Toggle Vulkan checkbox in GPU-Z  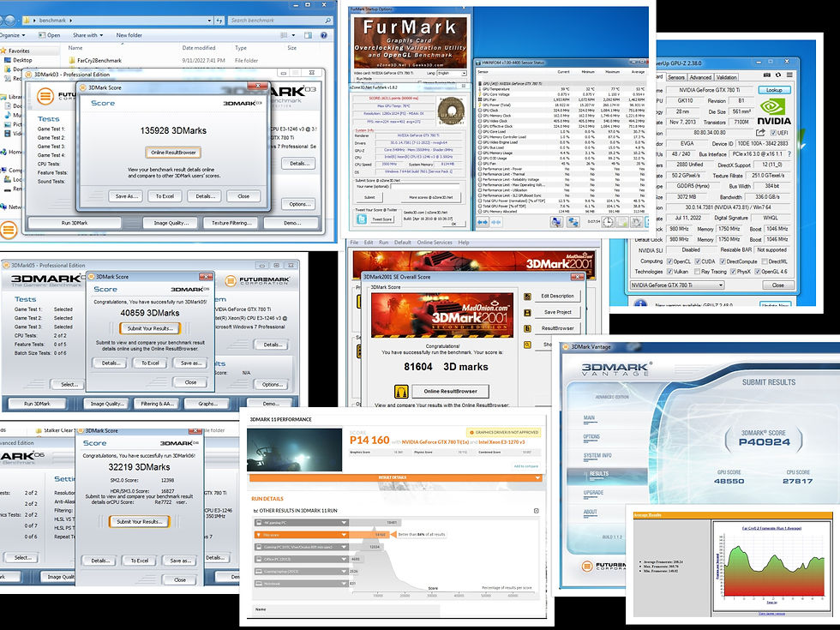(669, 272)
